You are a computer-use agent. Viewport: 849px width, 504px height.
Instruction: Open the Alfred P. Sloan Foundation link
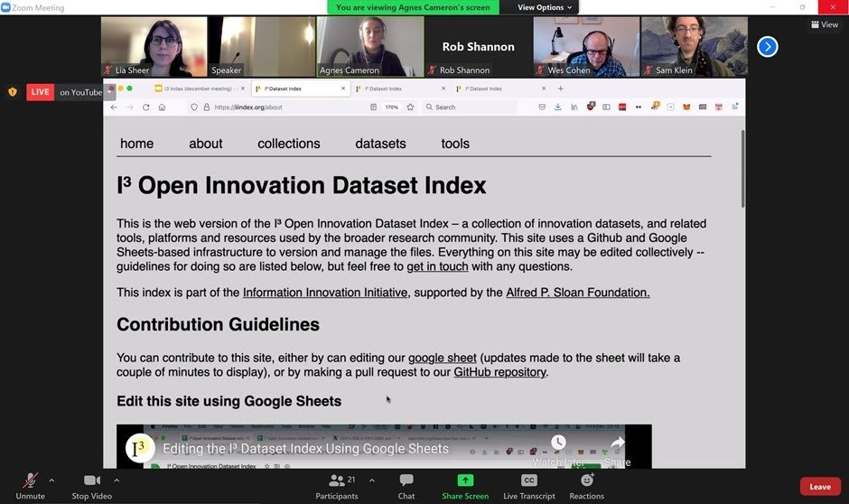(578, 293)
